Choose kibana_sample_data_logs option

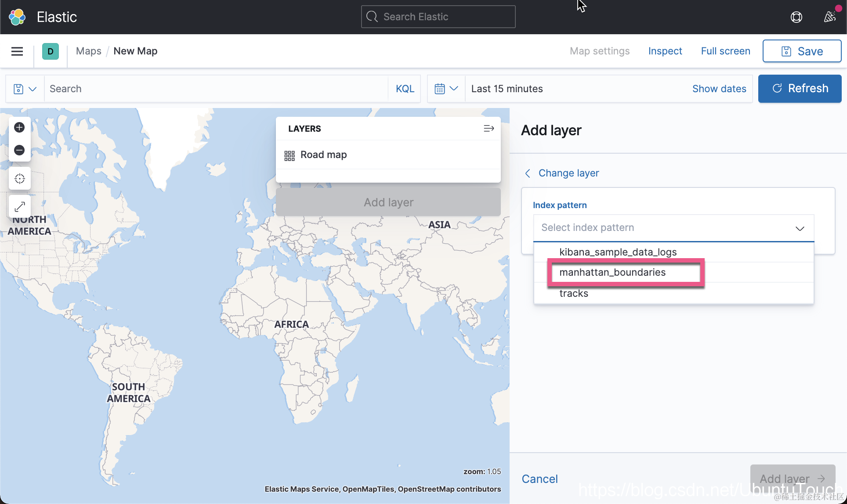618,252
